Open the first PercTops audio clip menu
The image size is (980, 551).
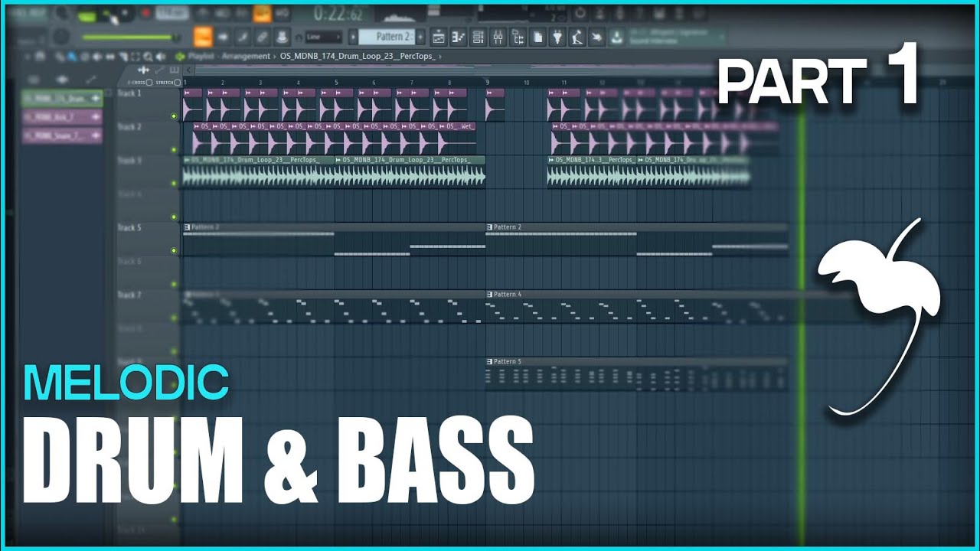pos(187,160)
